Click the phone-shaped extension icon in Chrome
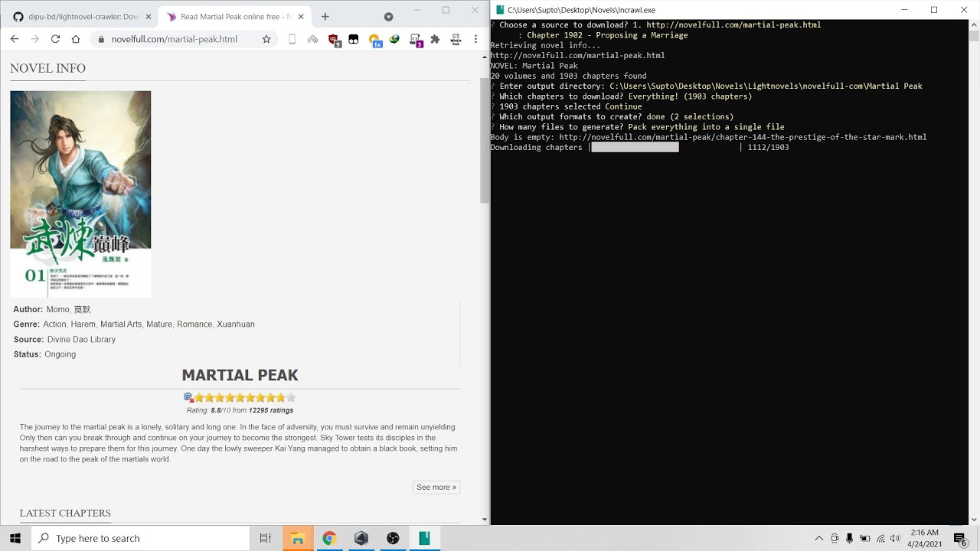This screenshot has width=980, height=551. click(x=292, y=39)
